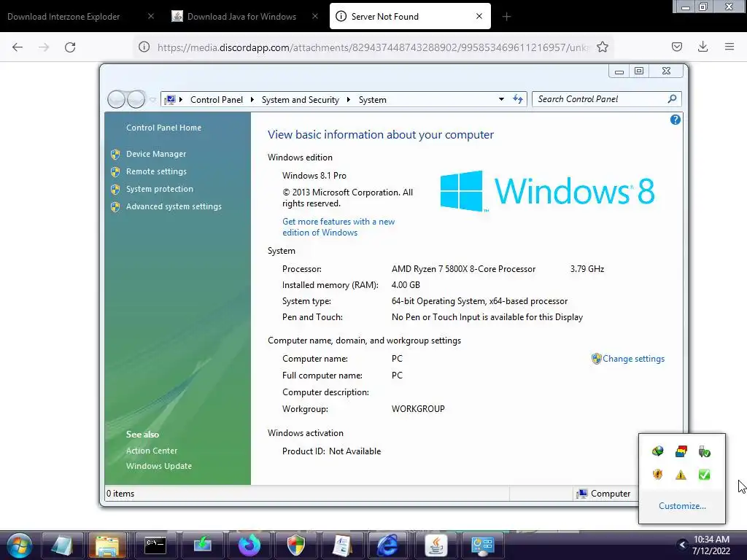Open the document writer taskbar icon

coord(343,545)
